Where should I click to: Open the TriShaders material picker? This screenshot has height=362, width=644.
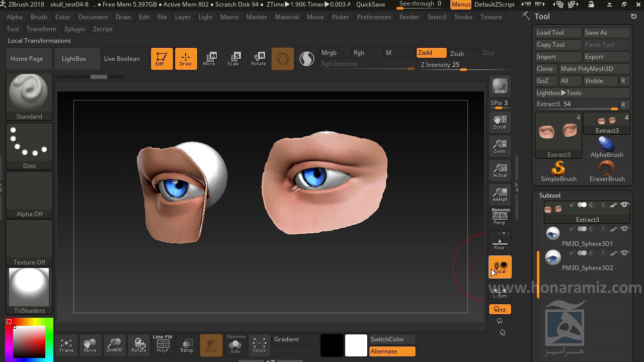coord(29,291)
